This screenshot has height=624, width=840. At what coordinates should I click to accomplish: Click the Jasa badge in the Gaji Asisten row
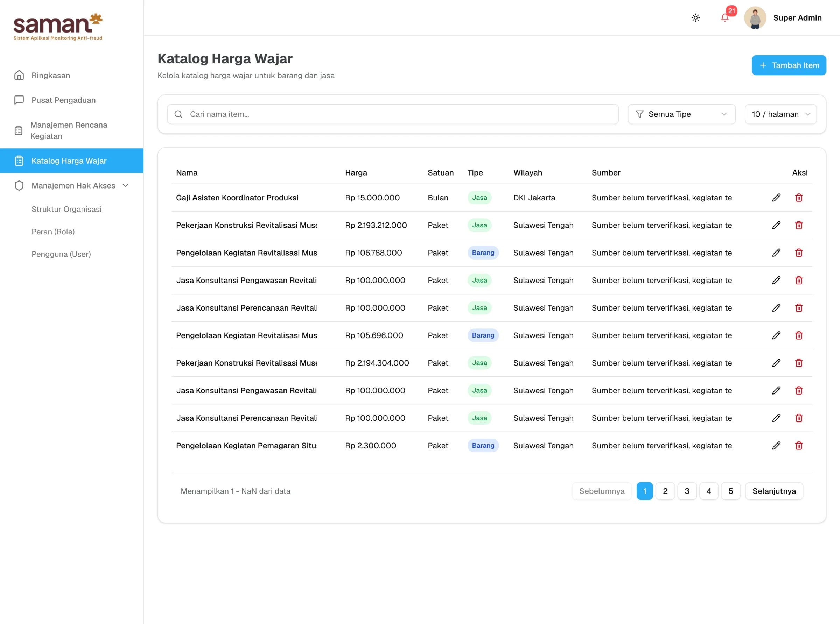coord(479,198)
